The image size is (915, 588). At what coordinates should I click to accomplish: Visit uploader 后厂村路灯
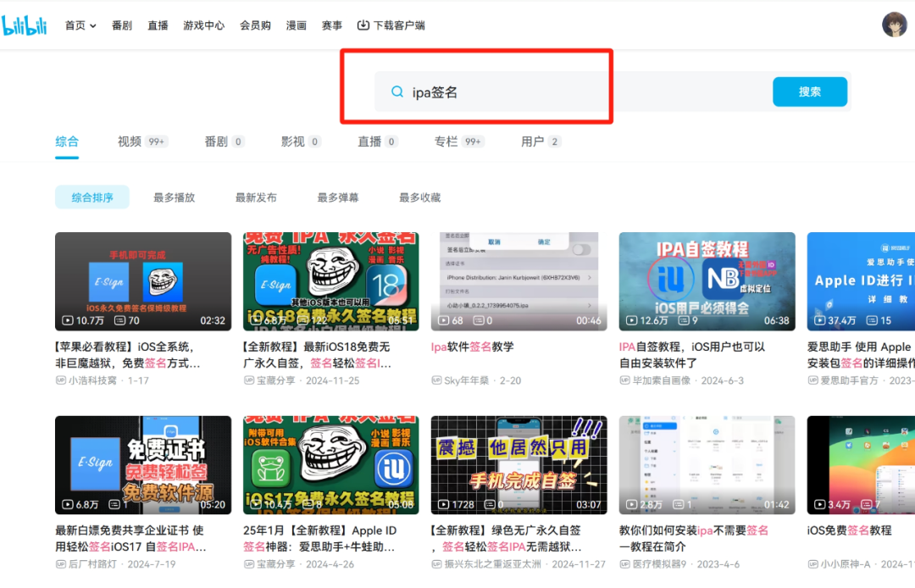coord(92,564)
